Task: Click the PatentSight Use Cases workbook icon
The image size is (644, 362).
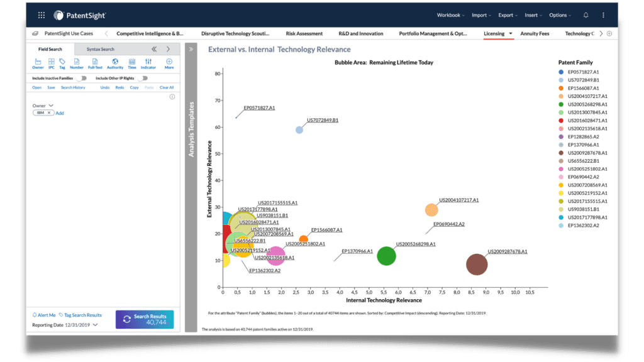Action: click(35, 34)
